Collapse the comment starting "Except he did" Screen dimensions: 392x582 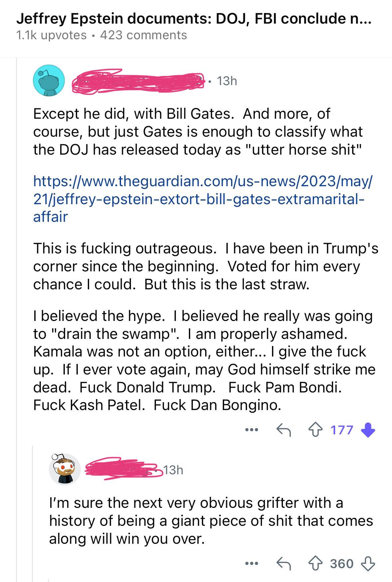[x=17, y=253]
